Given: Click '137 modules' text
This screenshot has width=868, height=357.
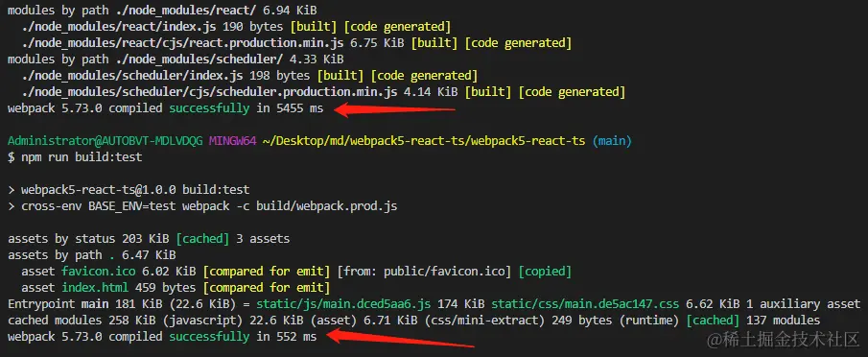Looking at the screenshot, I should (783, 321).
